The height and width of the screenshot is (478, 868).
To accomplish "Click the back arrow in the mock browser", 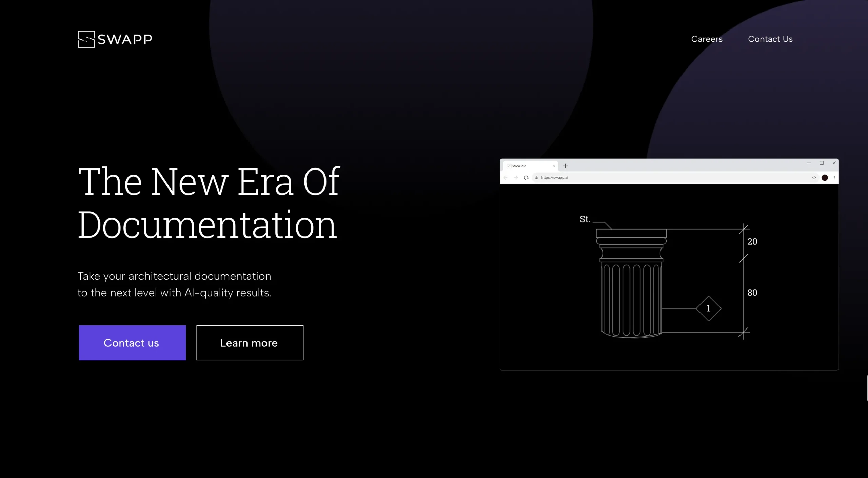I will click(506, 178).
